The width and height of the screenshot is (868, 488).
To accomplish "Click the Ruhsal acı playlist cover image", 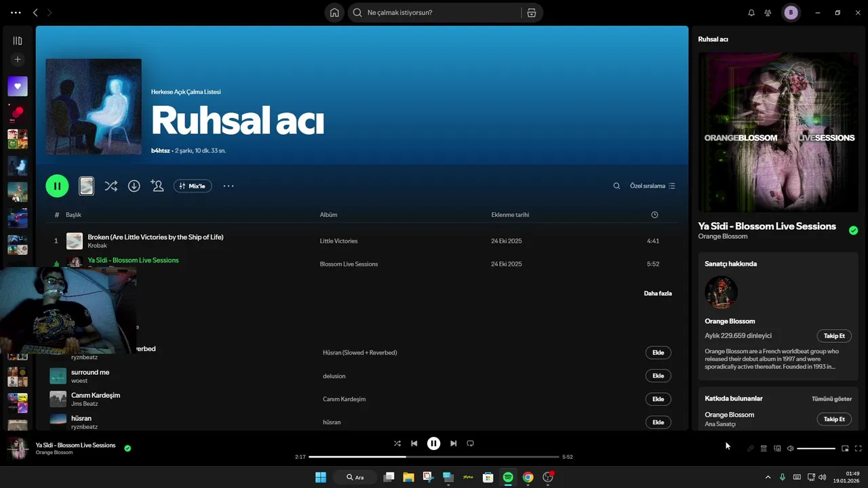I will (94, 106).
